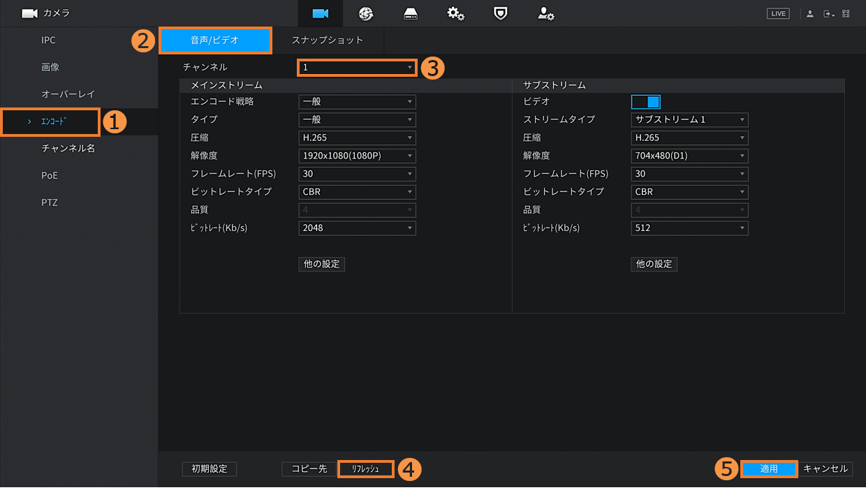Open the System gears icon

coord(456,13)
